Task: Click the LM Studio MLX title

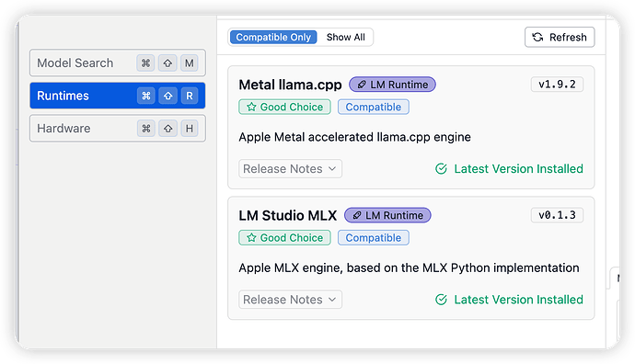Action: click(288, 215)
